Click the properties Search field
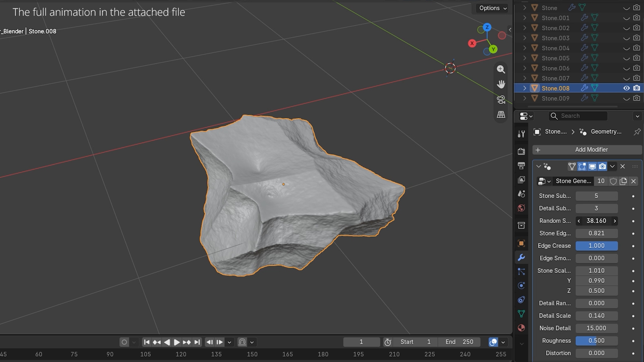This screenshot has height=362, width=644. pyautogui.click(x=578, y=116)
